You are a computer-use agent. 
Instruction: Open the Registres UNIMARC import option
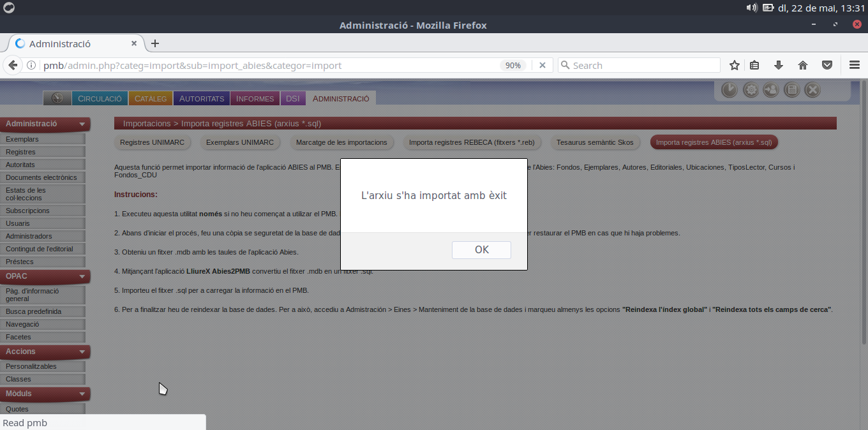153,142
